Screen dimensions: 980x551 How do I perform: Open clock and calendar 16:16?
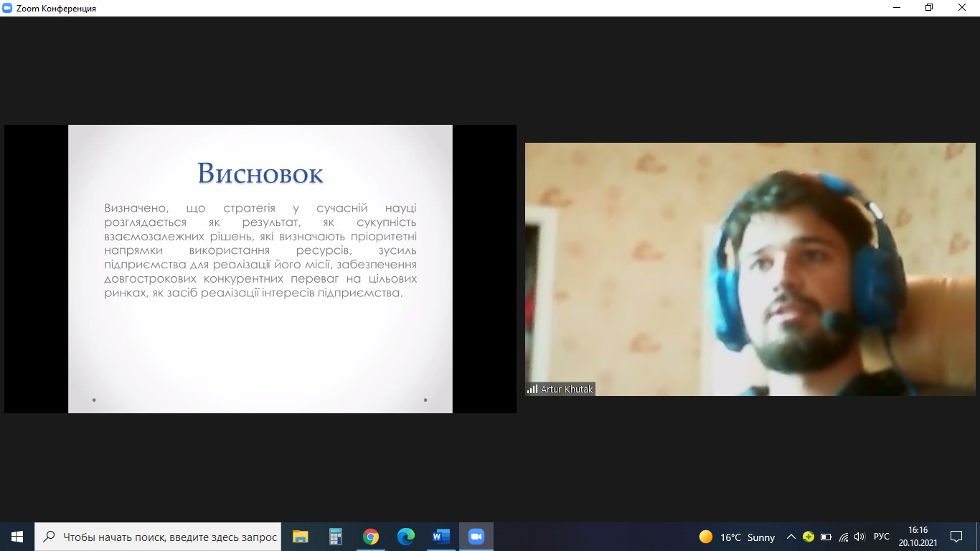(918, 537)
